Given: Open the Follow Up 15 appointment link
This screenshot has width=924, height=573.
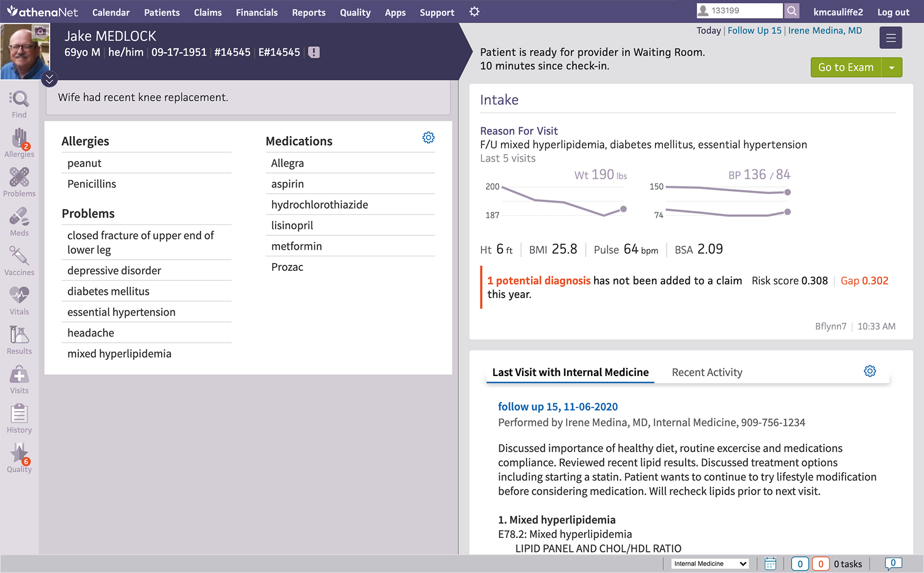Looking at the screenshot, I should [x=755, y=31].
